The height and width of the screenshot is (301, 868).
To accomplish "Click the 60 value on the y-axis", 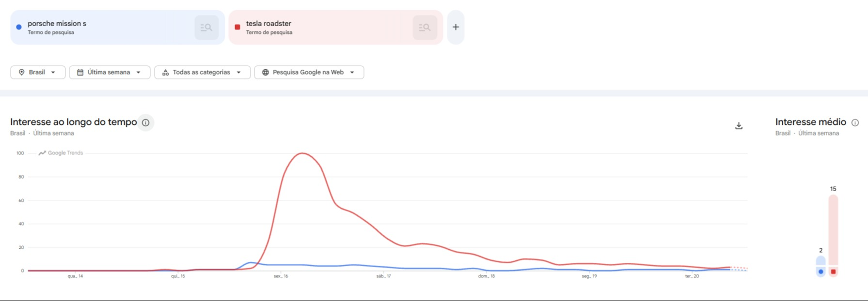I will [x=21, y=200].
